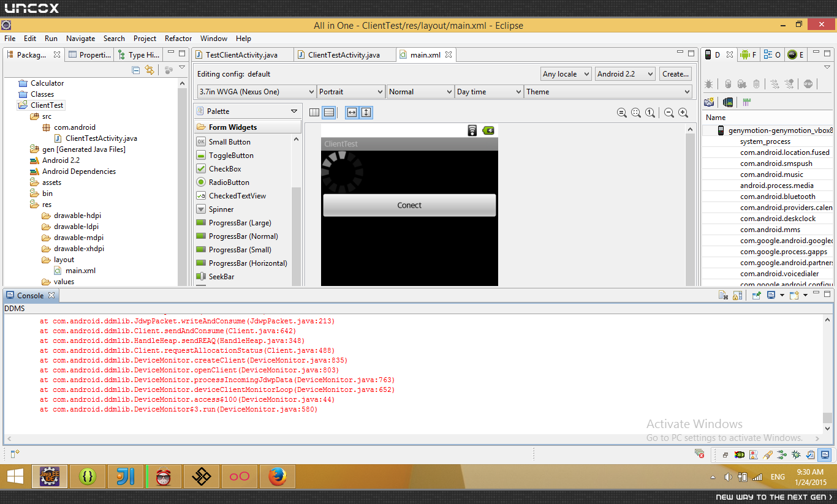Click the Start Method Profiling icon
Image resolution: width=837 pixels, height=504 pixels.
pos(789,84)
